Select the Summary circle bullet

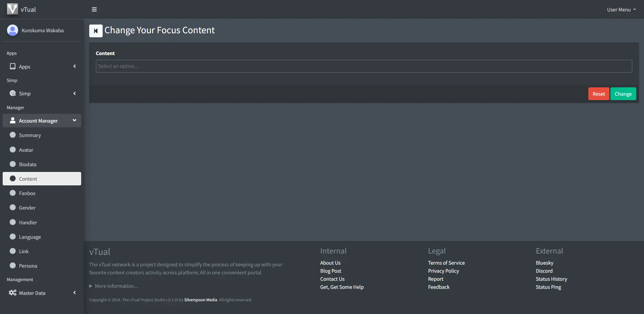point(13,135)
